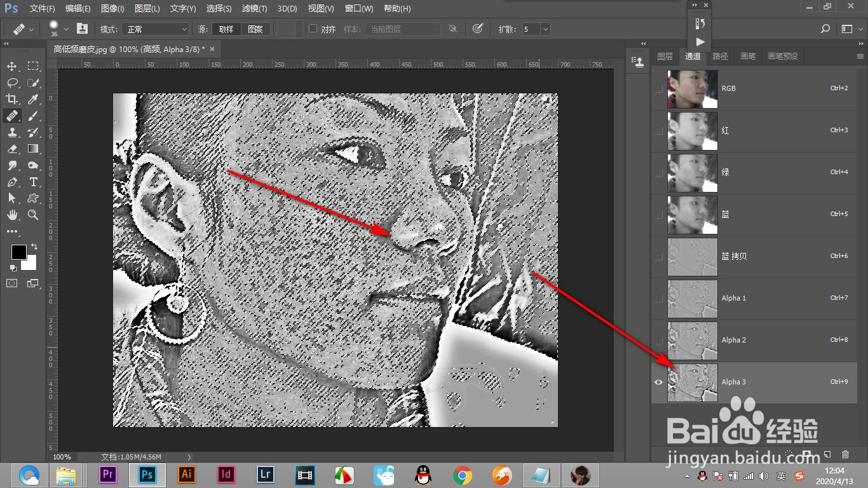Hide the Alpha 3 channel eye

658,382
